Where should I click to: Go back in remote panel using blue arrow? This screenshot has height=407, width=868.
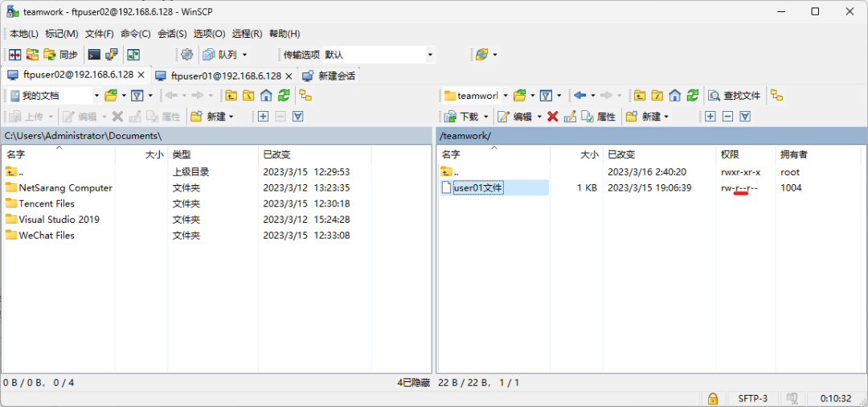coord(579,96)
